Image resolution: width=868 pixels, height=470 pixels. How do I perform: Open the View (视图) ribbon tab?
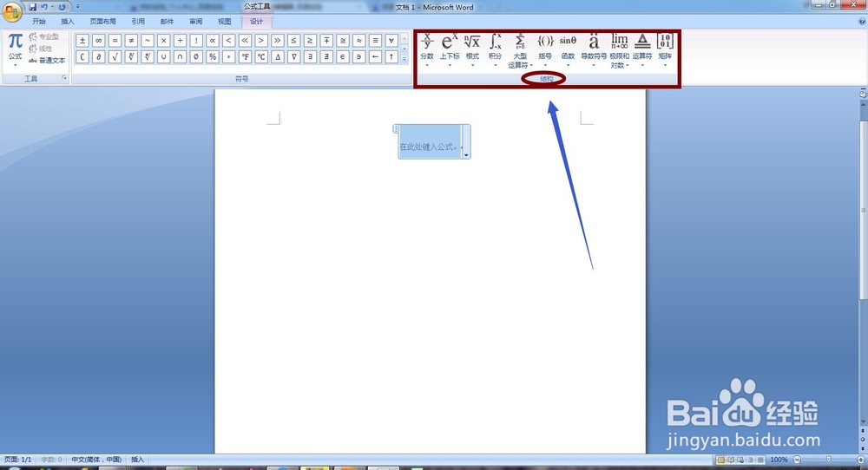[224, 22]
